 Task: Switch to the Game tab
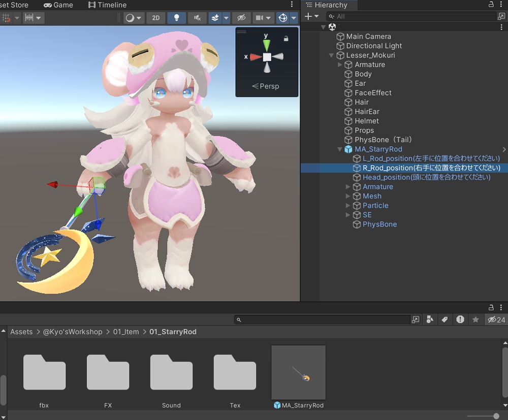point(58,5)
